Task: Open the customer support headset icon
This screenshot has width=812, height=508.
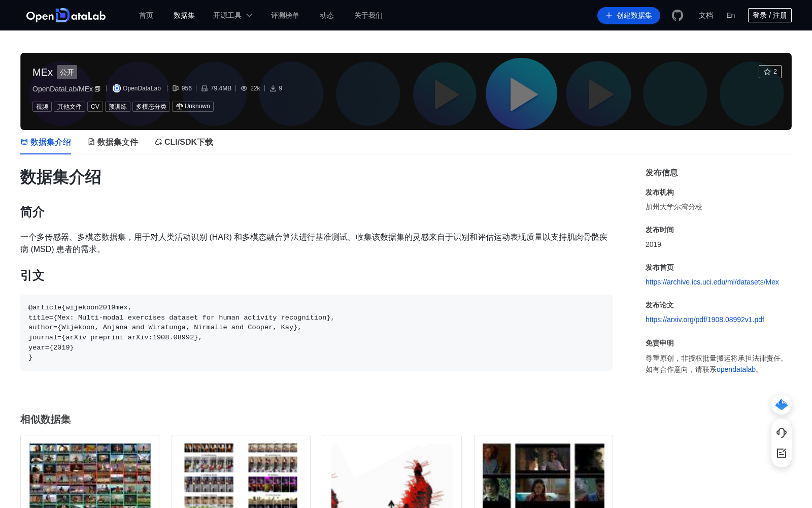Action: pyautogui.click(x=782, y=433)
